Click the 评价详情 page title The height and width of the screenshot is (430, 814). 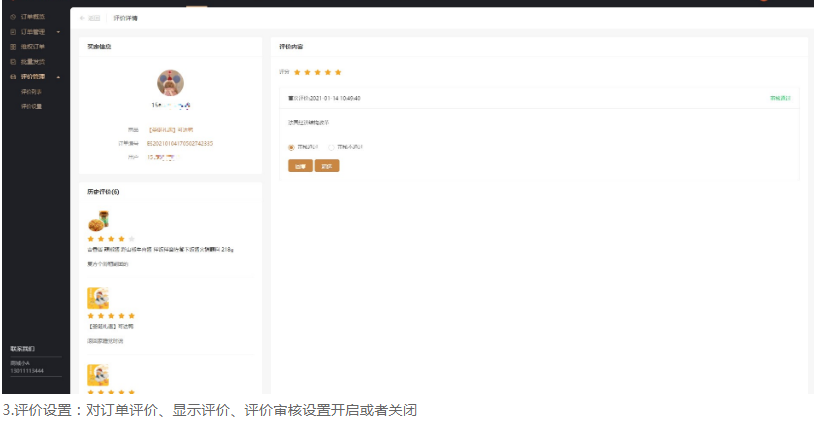pos(126,18)
